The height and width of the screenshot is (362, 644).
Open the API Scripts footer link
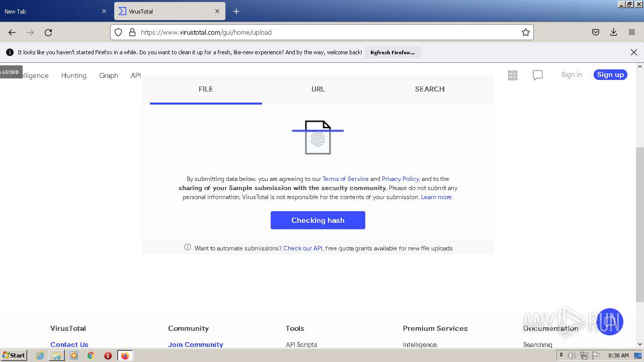tap(301, 344)
